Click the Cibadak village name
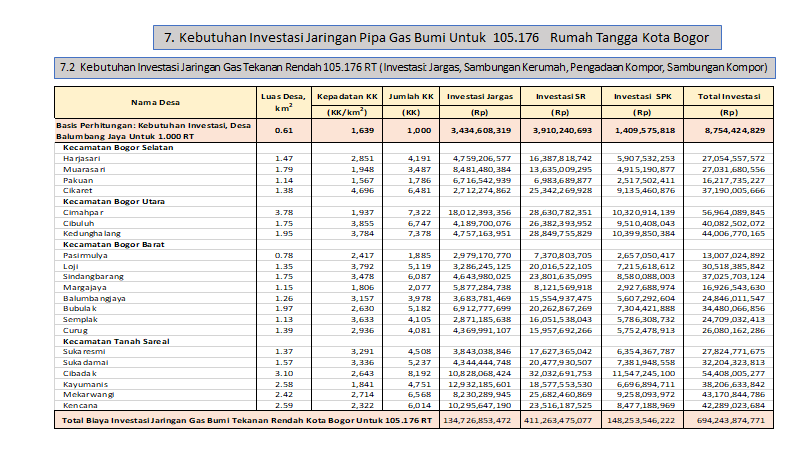The height and width of the screenshot is (450, 800). (80, 373)
